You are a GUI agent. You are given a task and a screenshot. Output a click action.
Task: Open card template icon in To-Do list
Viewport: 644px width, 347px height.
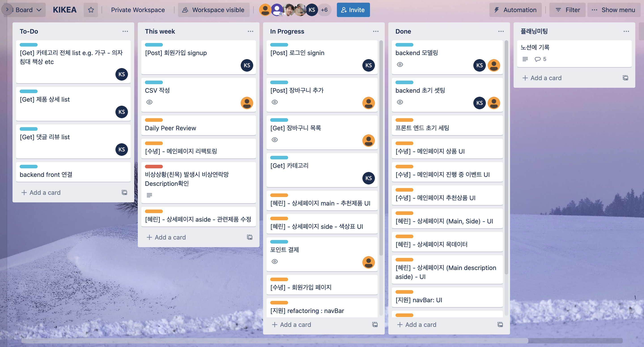[x=124, y=192]
